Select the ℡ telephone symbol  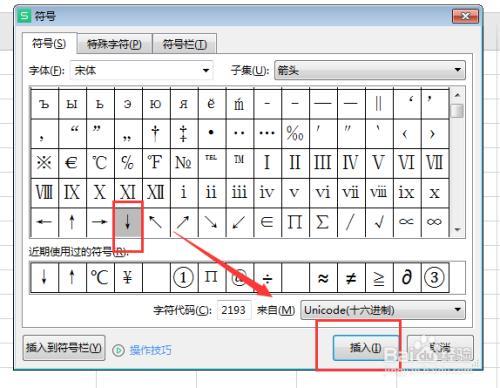pos(212,163)
